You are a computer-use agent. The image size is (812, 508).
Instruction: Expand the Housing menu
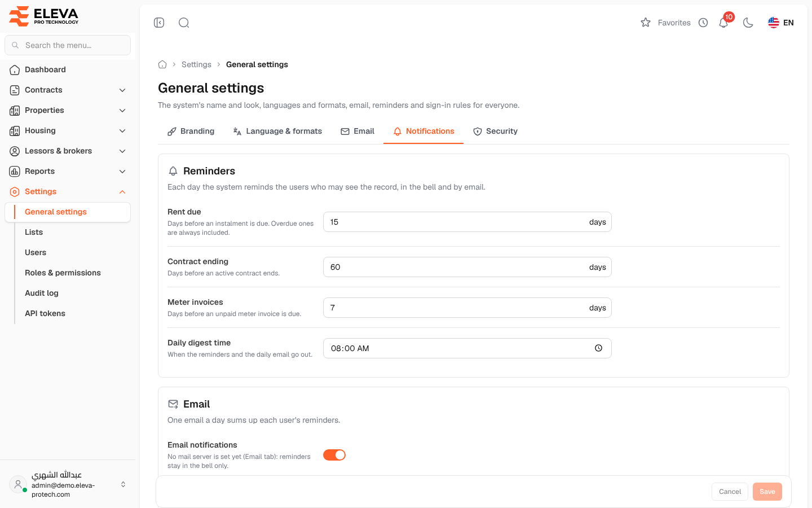coord(68,130)
